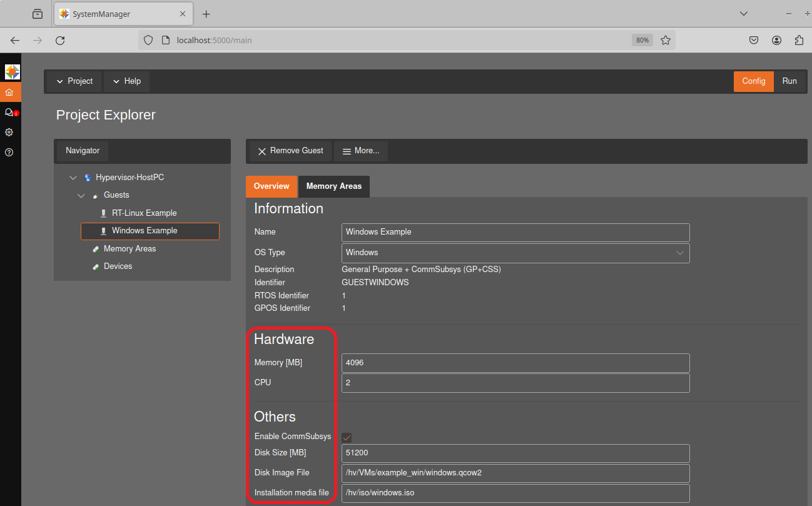The height and width of the screenshot is (506, 812).
Task: Click the home icon in left sidebar
Action: 9,93
